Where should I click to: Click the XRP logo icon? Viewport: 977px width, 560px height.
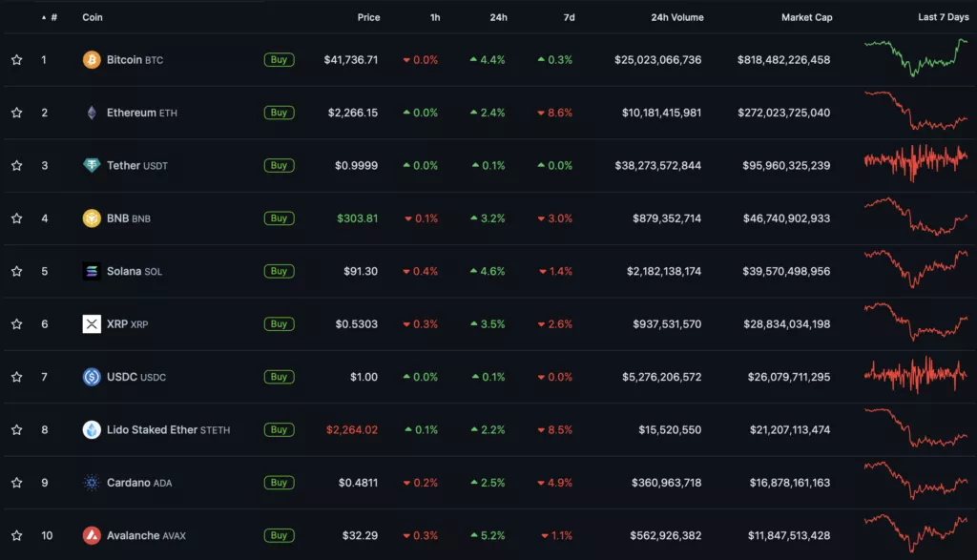coord(92,324)
